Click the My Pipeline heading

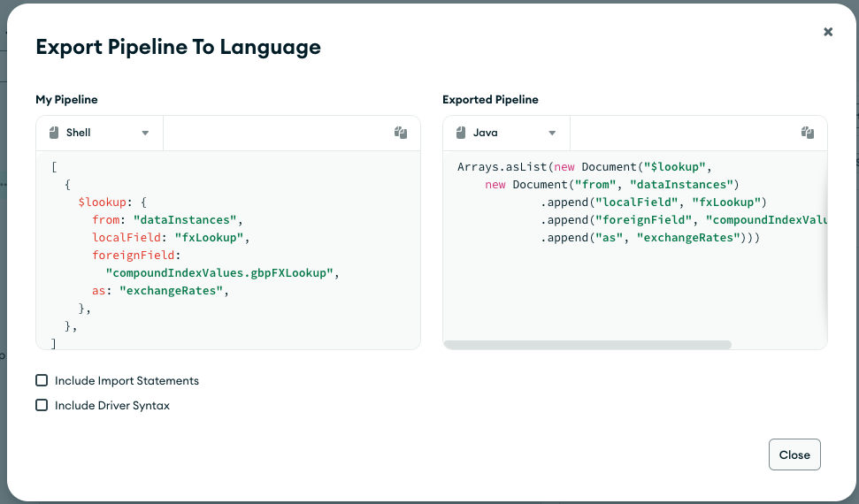66,100
